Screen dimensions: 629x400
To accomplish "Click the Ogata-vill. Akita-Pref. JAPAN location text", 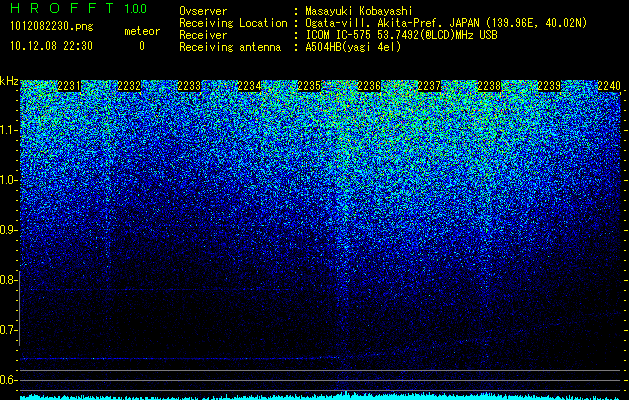I will 444,23.
